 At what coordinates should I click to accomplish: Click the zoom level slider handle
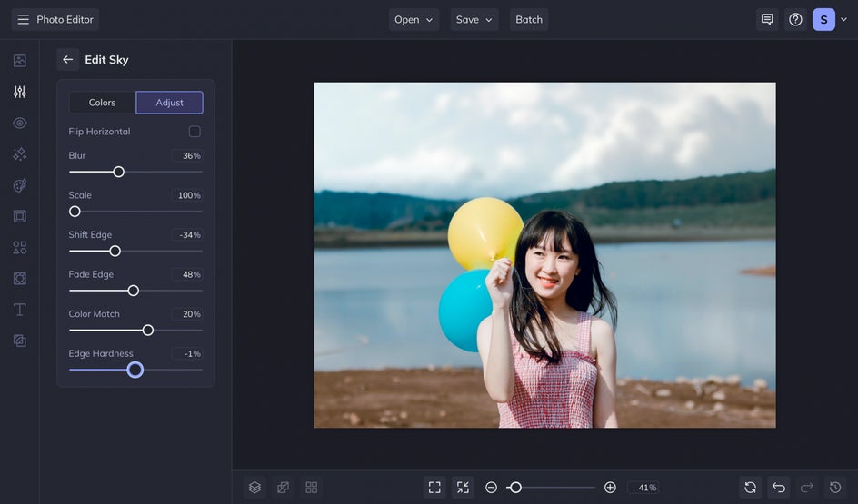515,487
